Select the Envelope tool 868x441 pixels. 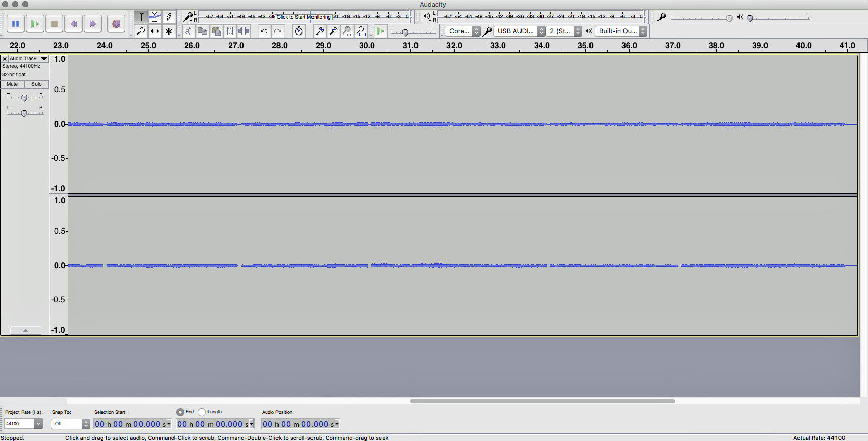[155, 17]
